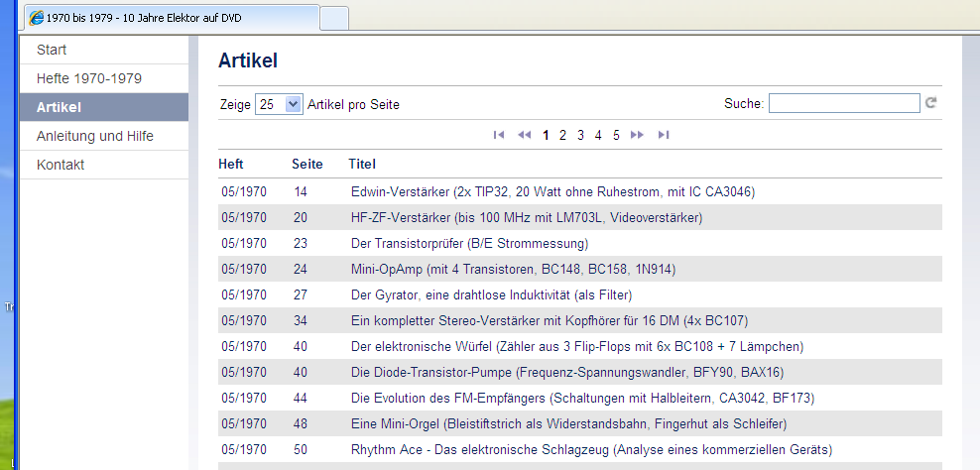Open the Eine Mini-Orgel article

click(x=568, y=423)
